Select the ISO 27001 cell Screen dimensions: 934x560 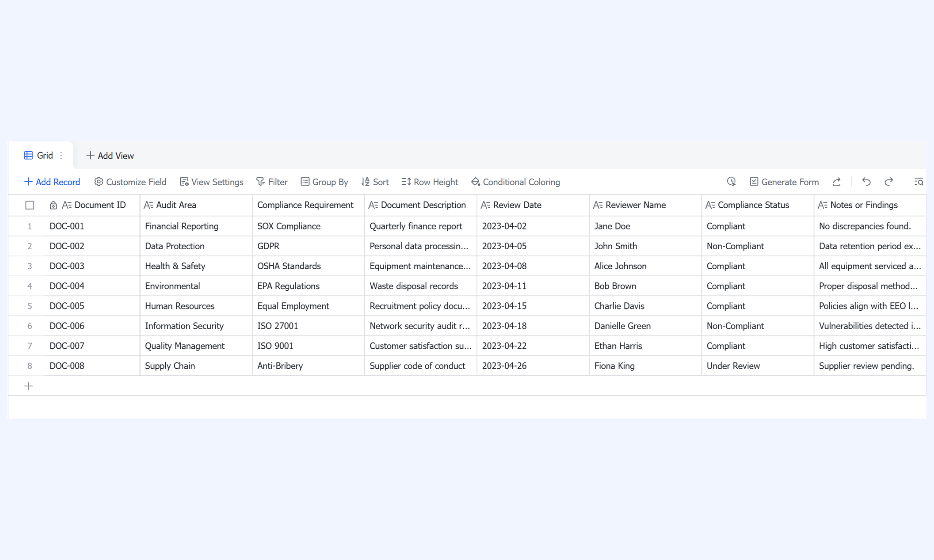pyautogui.click(x=308, y=326)
